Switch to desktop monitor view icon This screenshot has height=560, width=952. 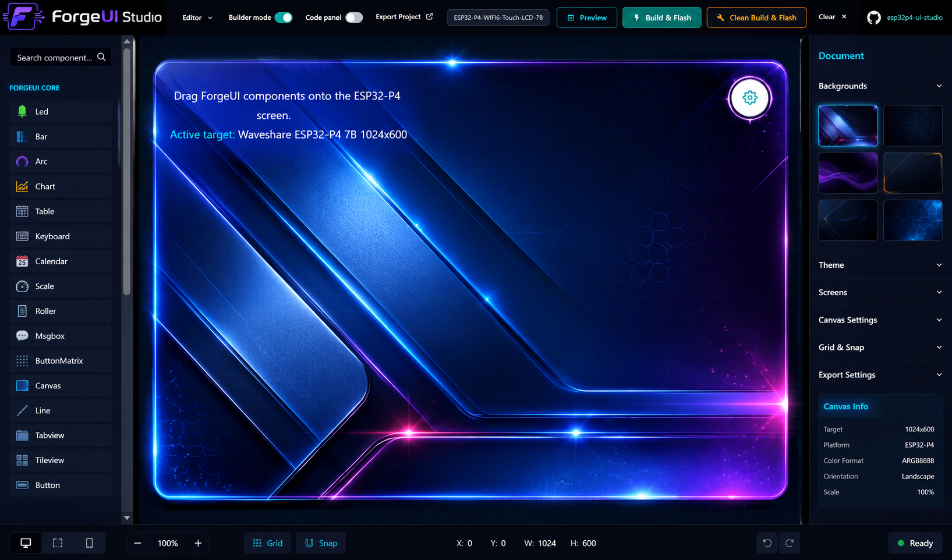tap(26, 543)
